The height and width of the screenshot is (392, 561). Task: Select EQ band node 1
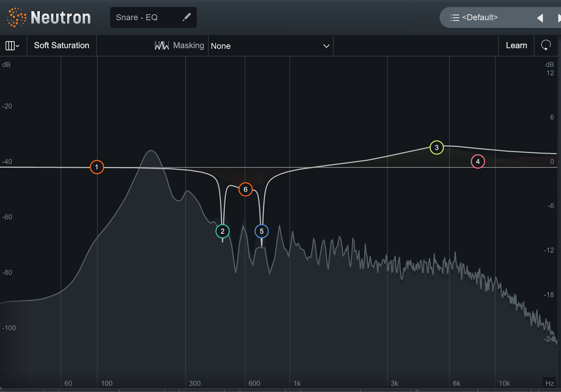pos(97,167)
